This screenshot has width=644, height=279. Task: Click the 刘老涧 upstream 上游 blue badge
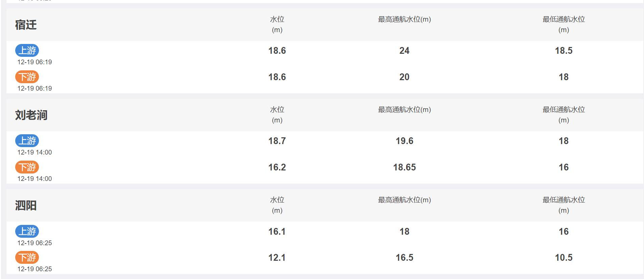click(27, 141)
